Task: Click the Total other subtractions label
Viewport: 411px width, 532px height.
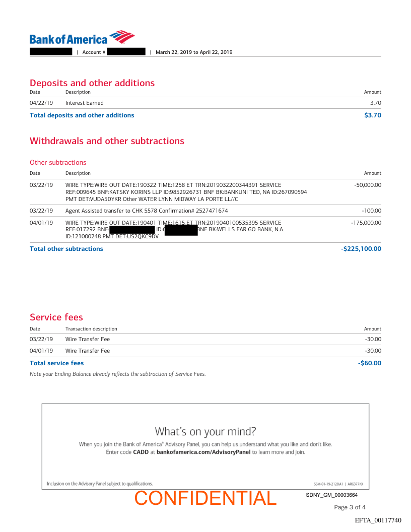Action: (66, 249)
